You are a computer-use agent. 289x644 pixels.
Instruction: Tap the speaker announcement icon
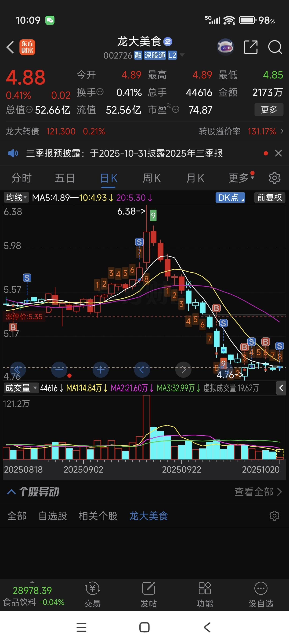tap(13, 153)
